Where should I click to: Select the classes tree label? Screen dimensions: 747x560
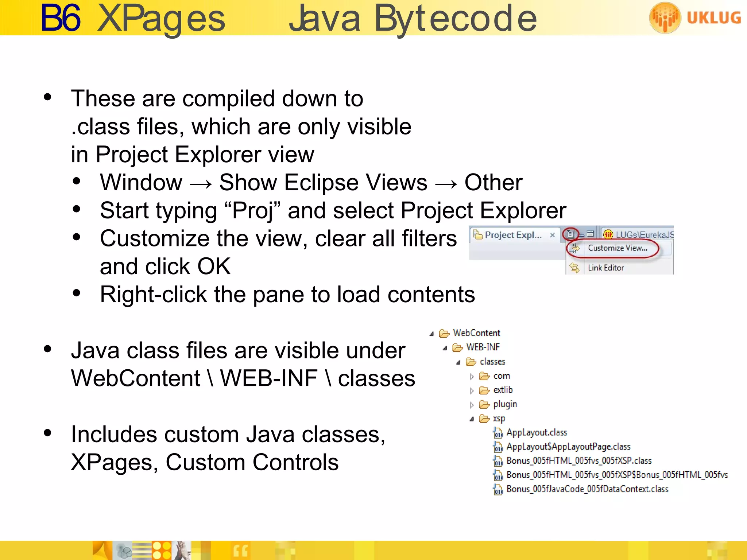(492, 362)
